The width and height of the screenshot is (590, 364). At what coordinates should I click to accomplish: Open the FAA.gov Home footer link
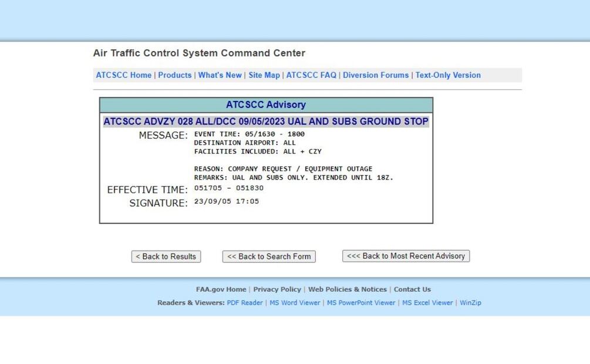[x=221, y=289]
